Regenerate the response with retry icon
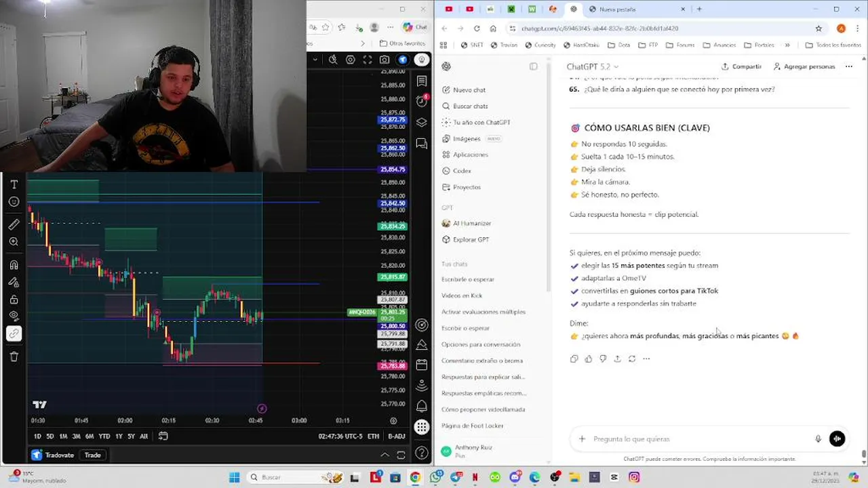The height and width of the screenshot is (488, 868). (631, 359)
